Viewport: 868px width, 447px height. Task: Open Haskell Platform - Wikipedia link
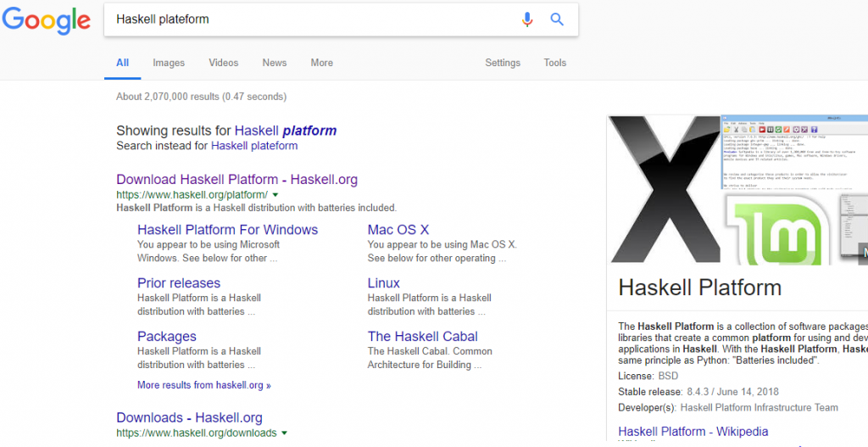(x=693, y=432)
